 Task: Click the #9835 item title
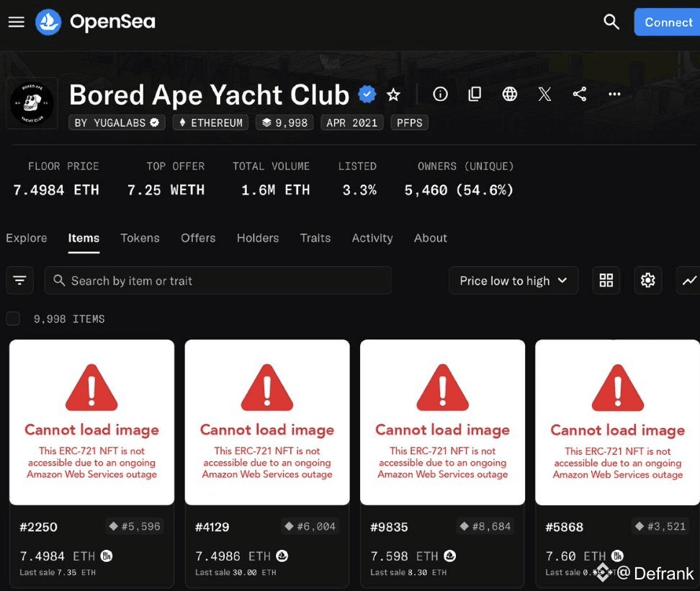pyautogui.click(x=389, y=527)
